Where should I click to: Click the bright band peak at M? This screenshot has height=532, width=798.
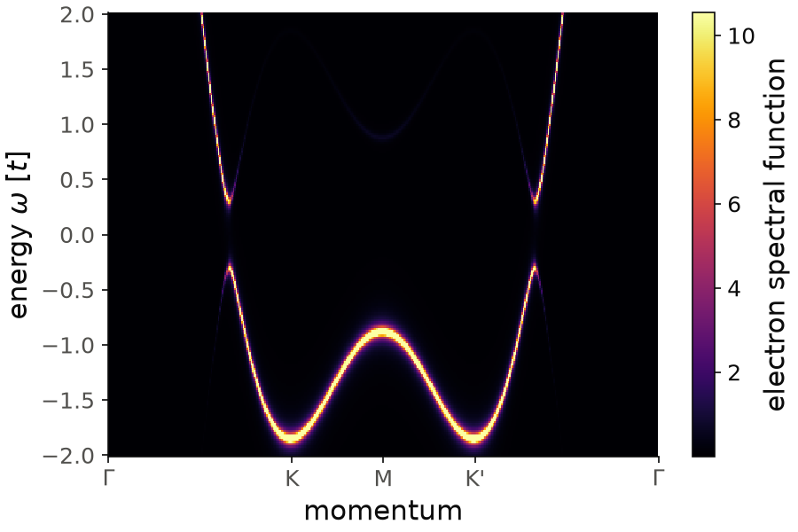(x=383, y=333)
